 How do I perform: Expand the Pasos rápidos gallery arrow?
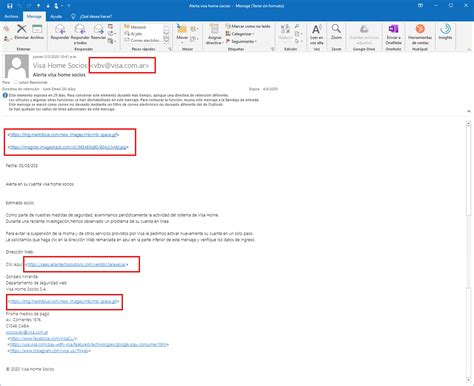(x=166, y=40)
